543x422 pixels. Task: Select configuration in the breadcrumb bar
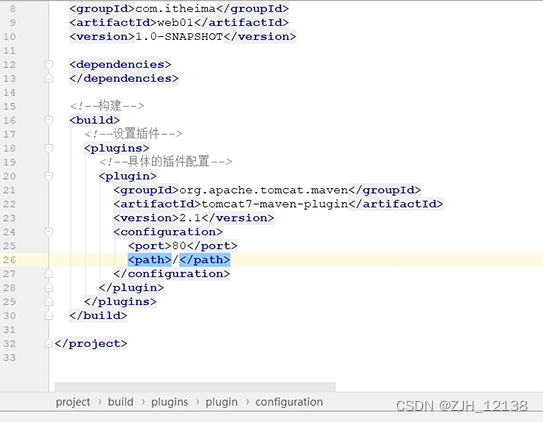tap(289, 402)
